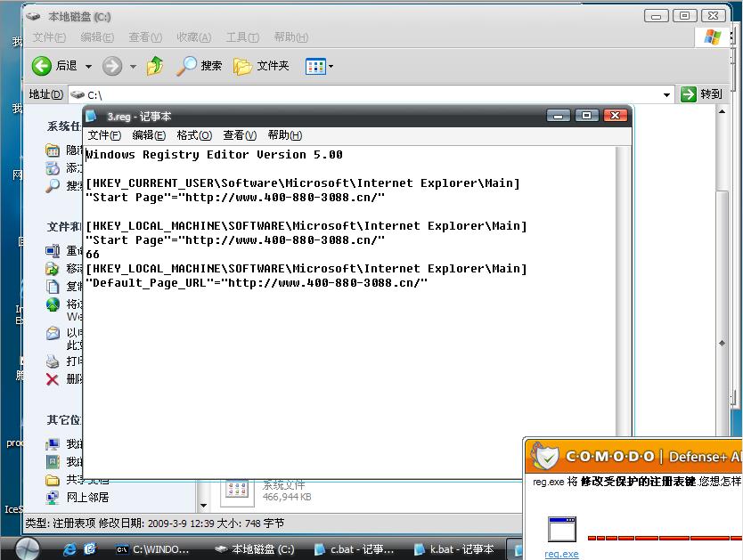Open Explorer's 文件(F) menu
743x560 pixels.
pyautogui.click(x=49, y=37)
